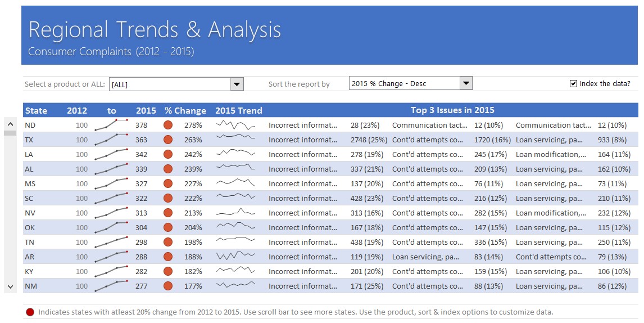Click the red legend circle in footer note
Screen dimensions: 644x323
(30, 312)
